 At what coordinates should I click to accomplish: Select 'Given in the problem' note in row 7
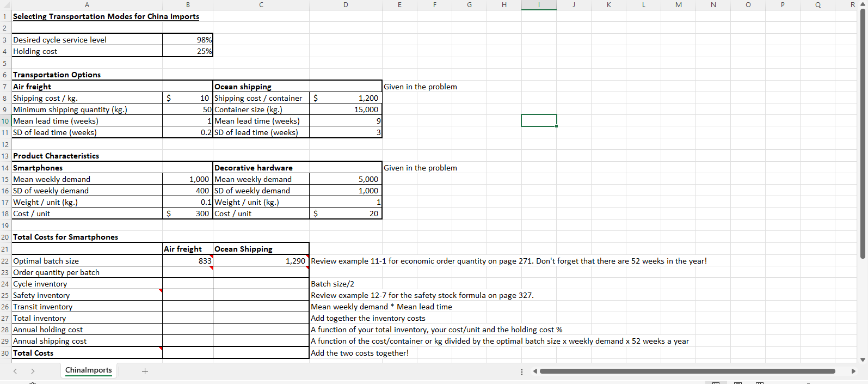420,87
